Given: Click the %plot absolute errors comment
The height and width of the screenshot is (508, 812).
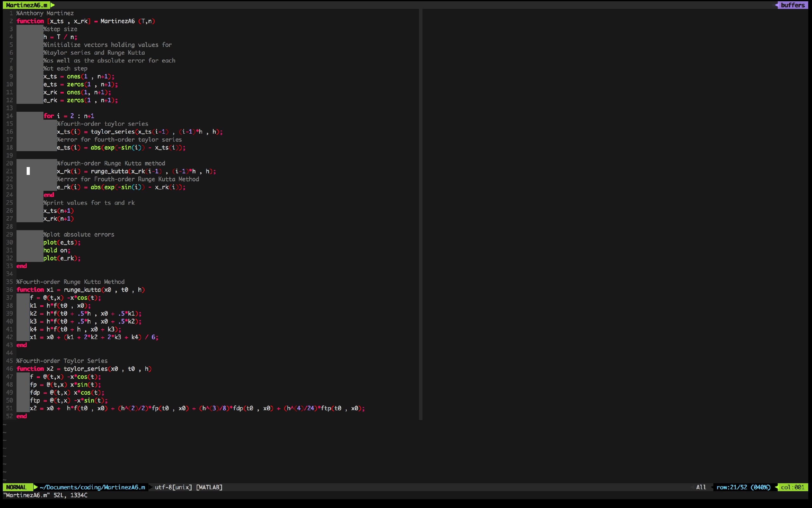Looking at the screenshot, I should 79,235.
